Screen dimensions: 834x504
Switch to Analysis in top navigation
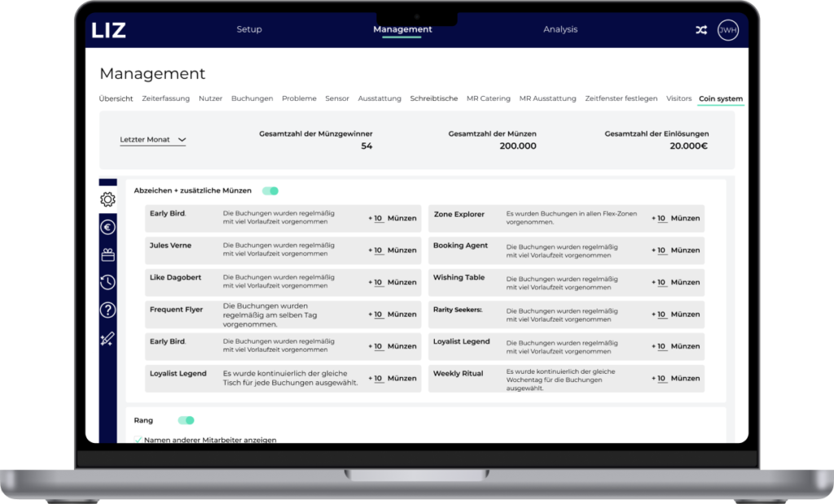[560, 29]
